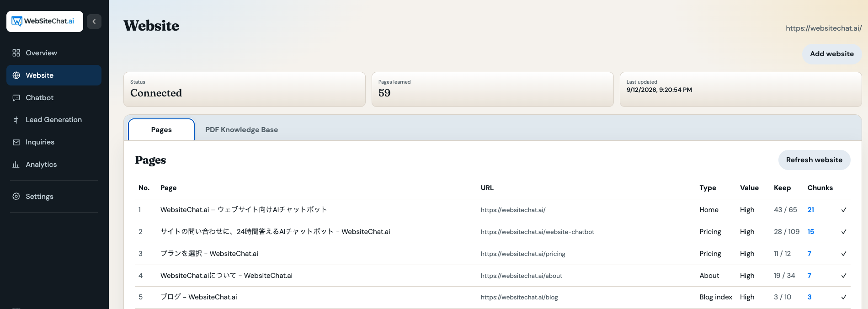Screen dimensions: 868x309
Task: Click the 'Home' type cell in row 1
Action: click(x=709, y=210)
